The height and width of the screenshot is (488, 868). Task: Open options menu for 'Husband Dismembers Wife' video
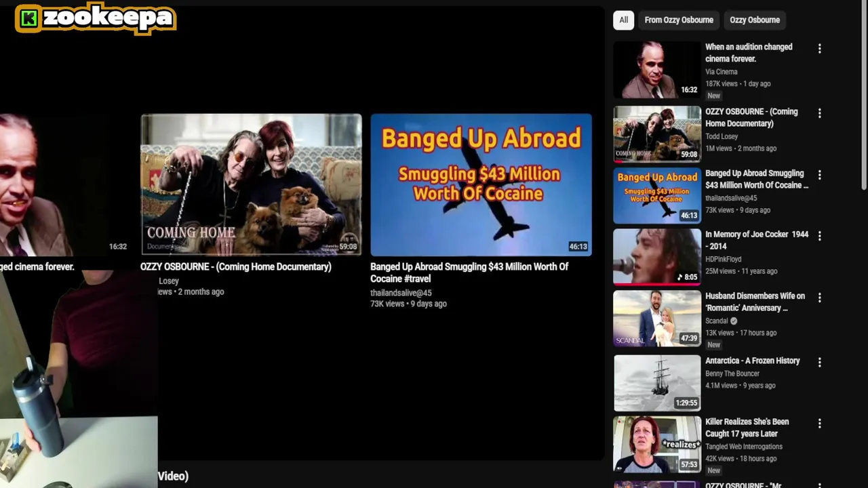[819, 298]
